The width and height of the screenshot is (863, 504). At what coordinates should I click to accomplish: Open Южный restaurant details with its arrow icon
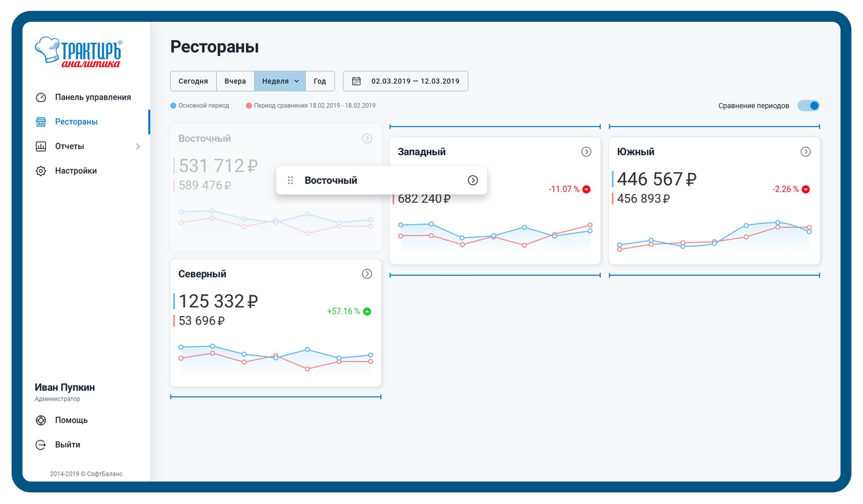[x=805, y=152]
